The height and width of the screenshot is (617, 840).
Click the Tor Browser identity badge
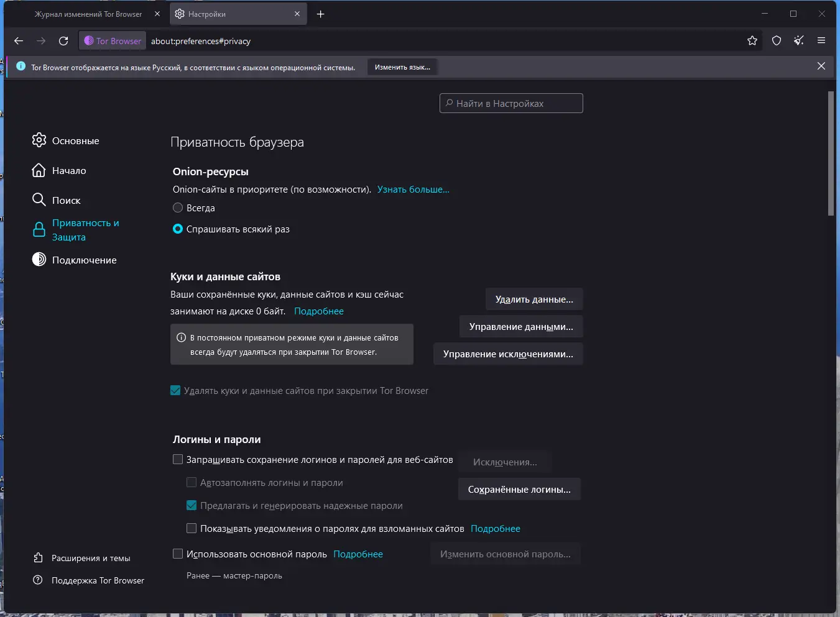113,41
